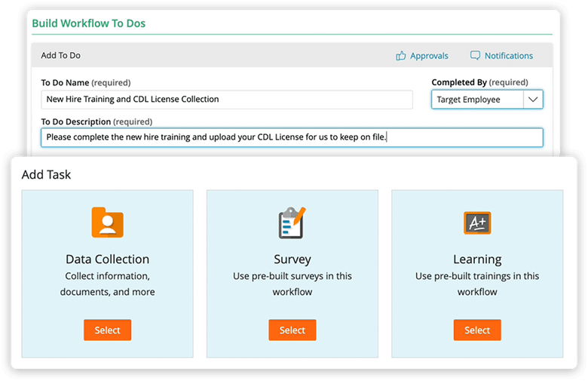588x381 pixels.
Task: Select the Survey task
Action: click(x=292, y=330)
